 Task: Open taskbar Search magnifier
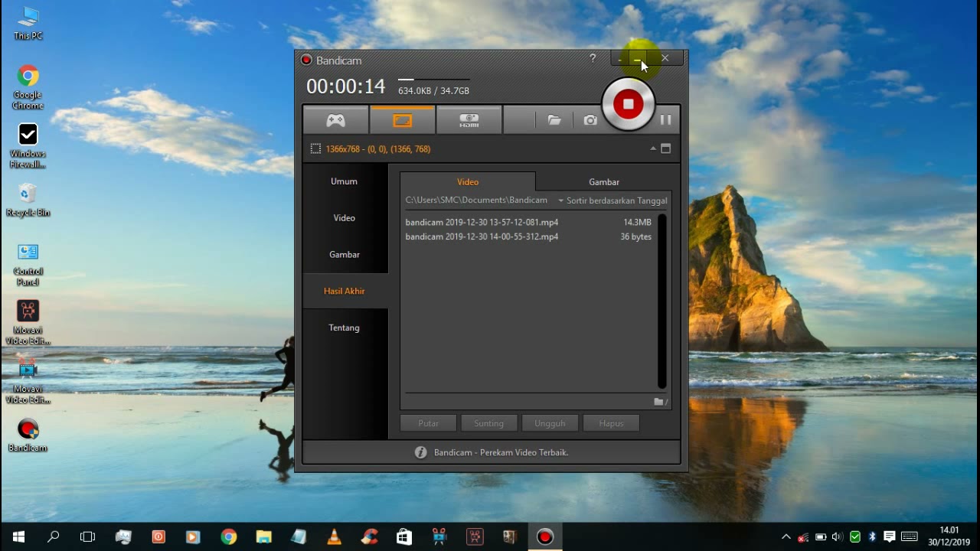point(53,537)
